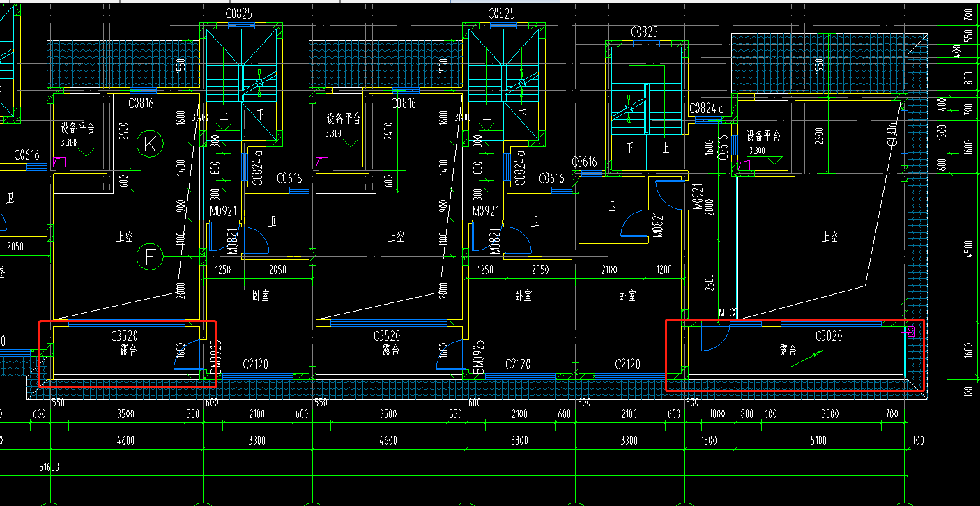Select the horizontal C0824a window label
Image resolution: width=980 pixels, height=506 pixels.
click(x=708, y=109)
